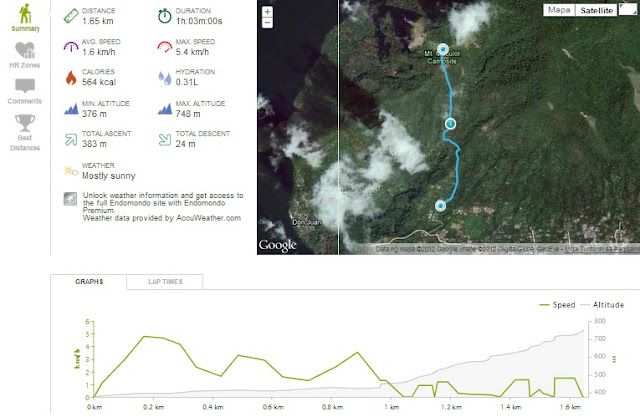Click the route start marker on map
This screenshot has width=640, height=417.
pos(439,206)
